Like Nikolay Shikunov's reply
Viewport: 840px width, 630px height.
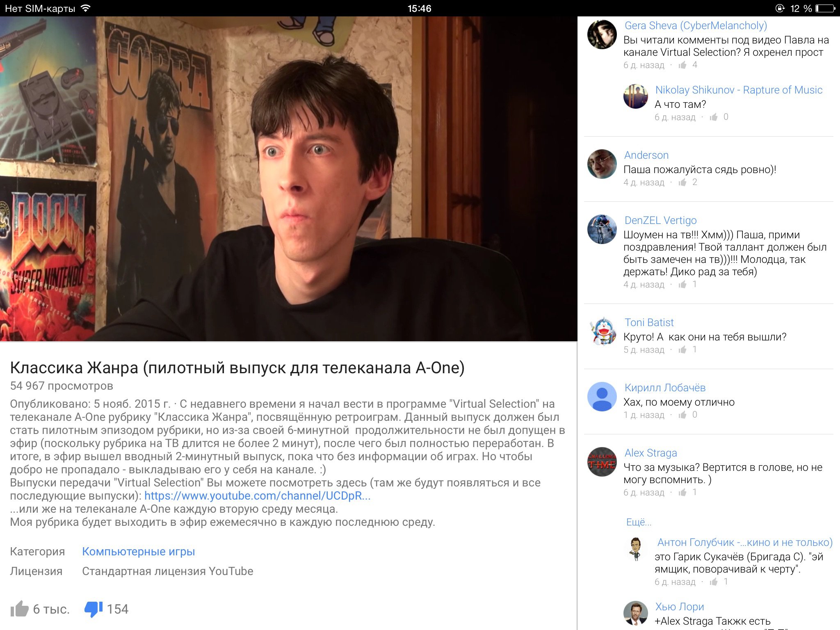(714, 117)
